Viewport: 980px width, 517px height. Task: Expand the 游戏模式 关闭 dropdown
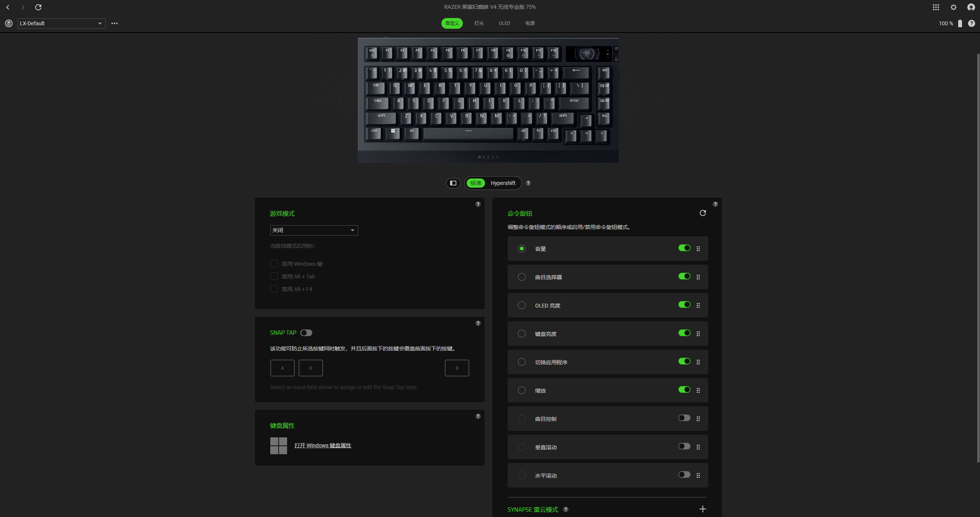314,230
